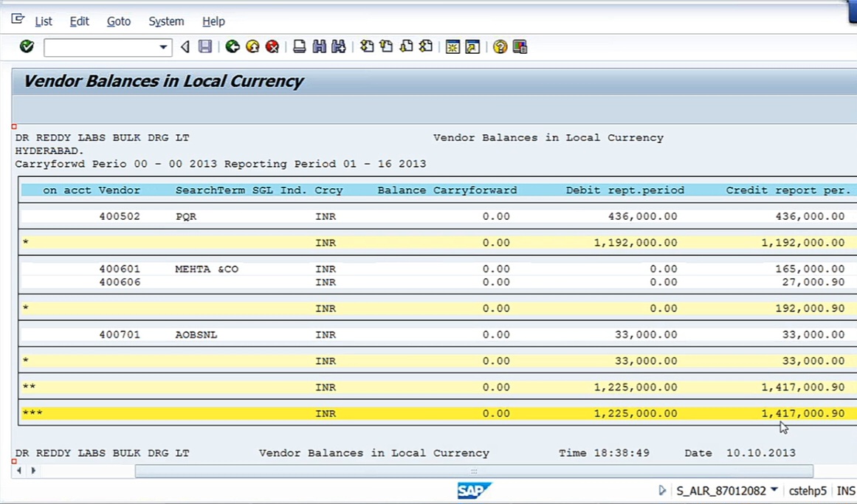
Task: Click the *** grand total row marker
Action: coord(32,412)
